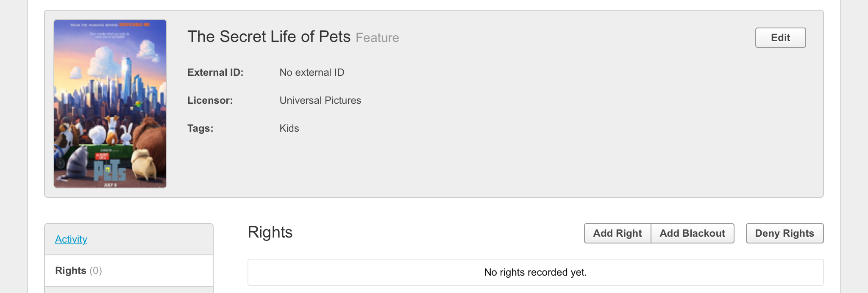Image resolution: width=868 pixels, height=293 pixels.
Task: Click the Universal Pictures licensor value
Action: pyautogui.click(x=320, y=100)
